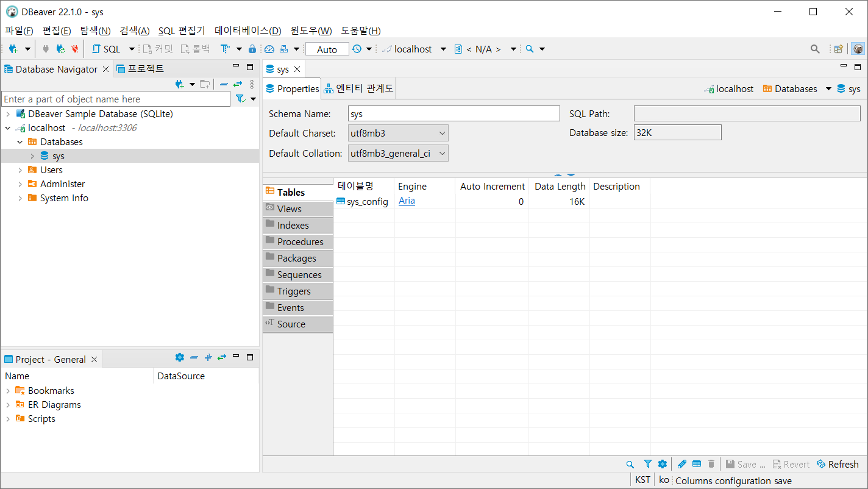
Task: Expand DBeaver Sample Database (SQLite) node
Action: coord(8,113)
